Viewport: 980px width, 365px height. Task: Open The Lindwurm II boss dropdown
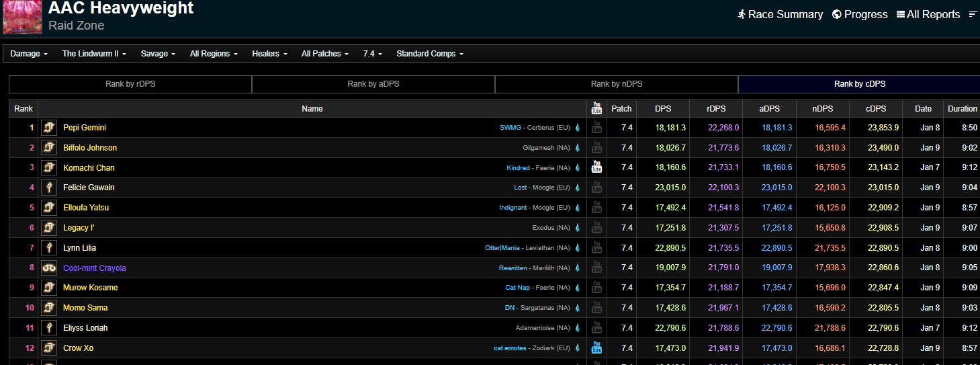tap(94, 54)
